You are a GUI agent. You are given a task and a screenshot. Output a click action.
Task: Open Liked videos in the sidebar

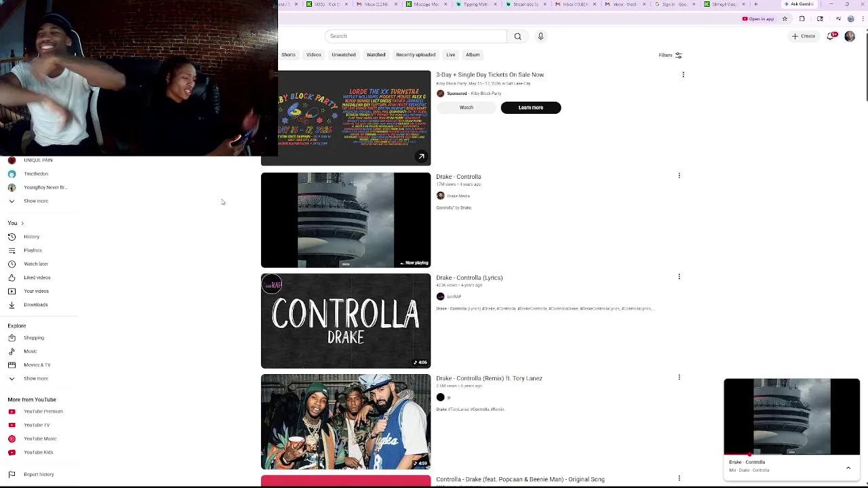[x=37, y=277]
